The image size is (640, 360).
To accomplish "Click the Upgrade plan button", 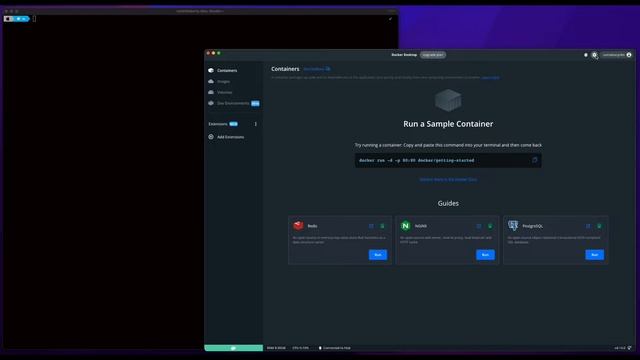I will pos(433,55).
